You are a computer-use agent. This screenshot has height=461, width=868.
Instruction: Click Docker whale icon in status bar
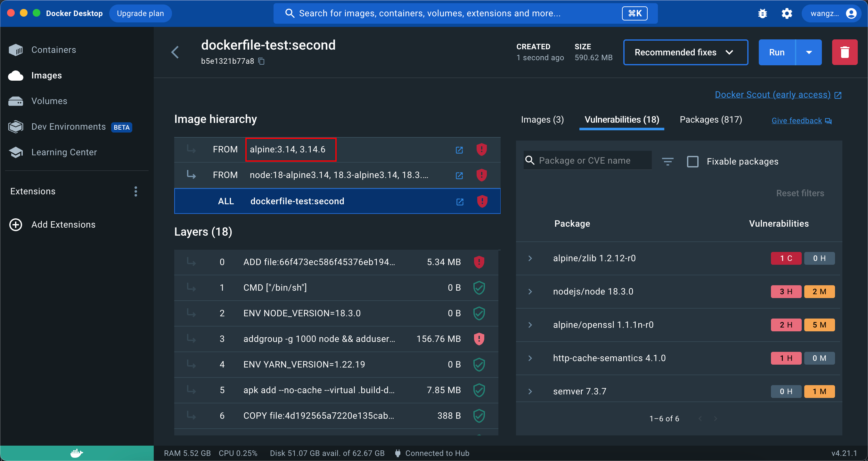77,453
